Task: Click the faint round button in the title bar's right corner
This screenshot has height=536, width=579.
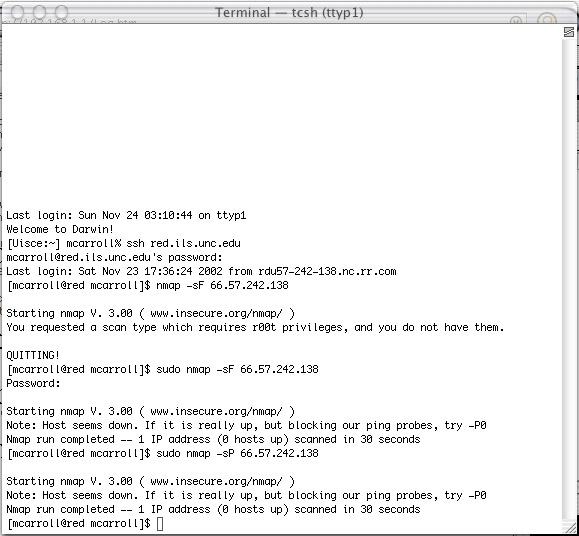Action: 547,18
